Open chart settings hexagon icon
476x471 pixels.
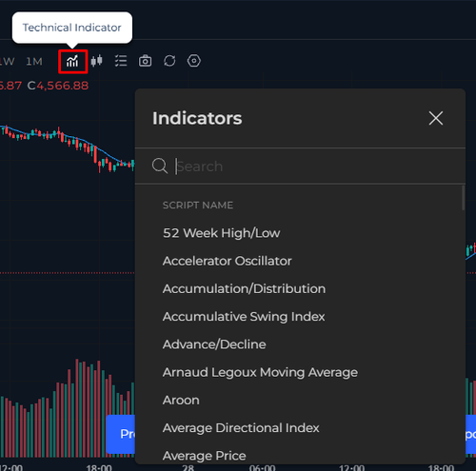194,61
